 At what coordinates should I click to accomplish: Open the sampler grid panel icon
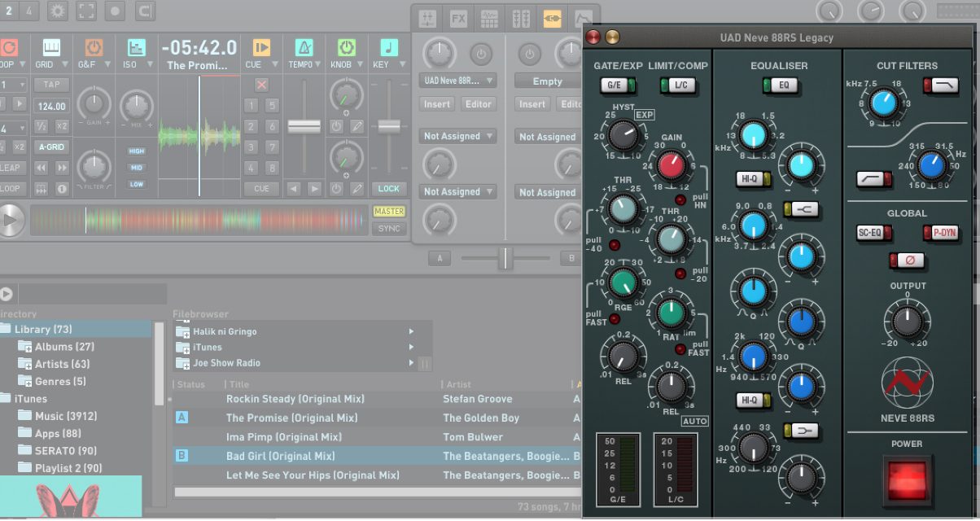click(489, 18)
